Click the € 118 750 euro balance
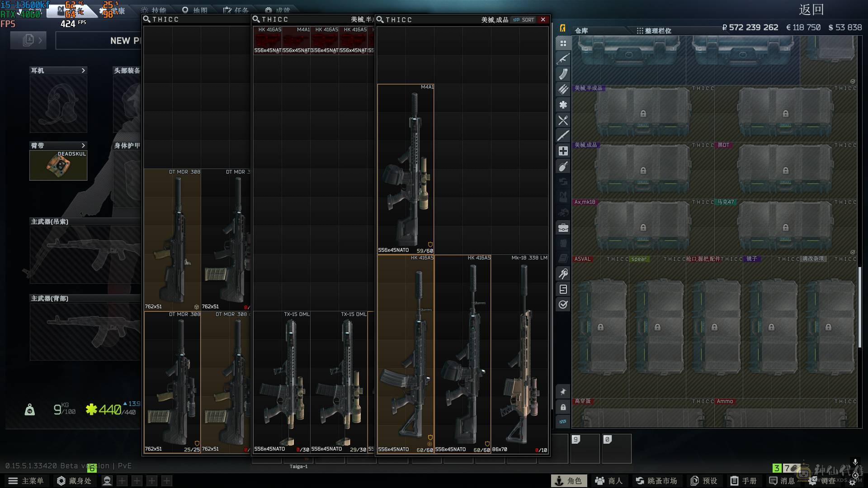 (x=803, y=28)
